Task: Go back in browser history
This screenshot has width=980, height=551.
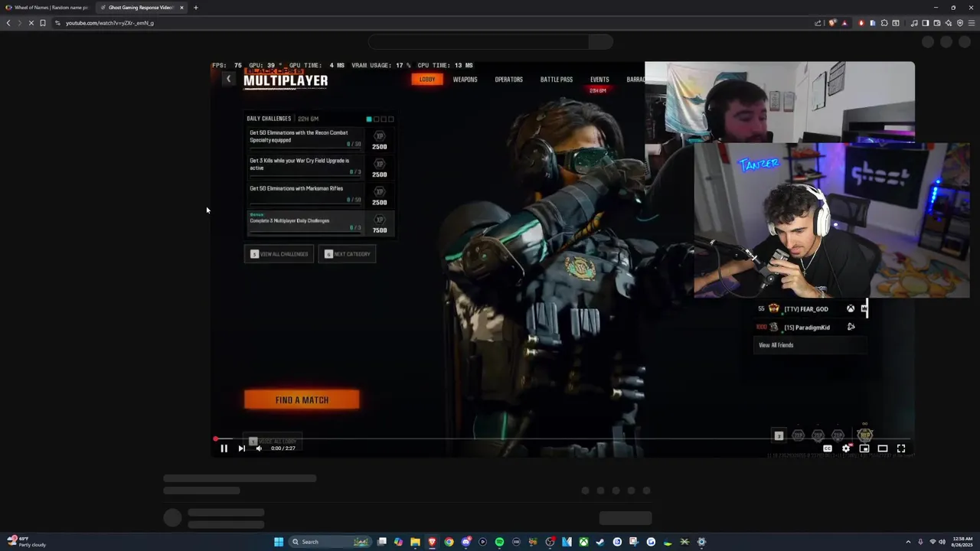Action: click(8, 23)
